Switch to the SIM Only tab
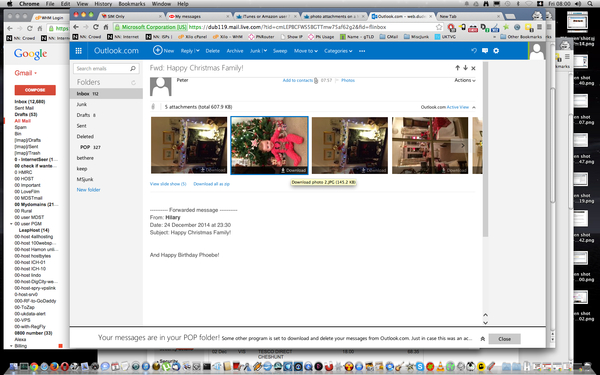The width and height of the screenshot is (600, 375). pos(130,16)
